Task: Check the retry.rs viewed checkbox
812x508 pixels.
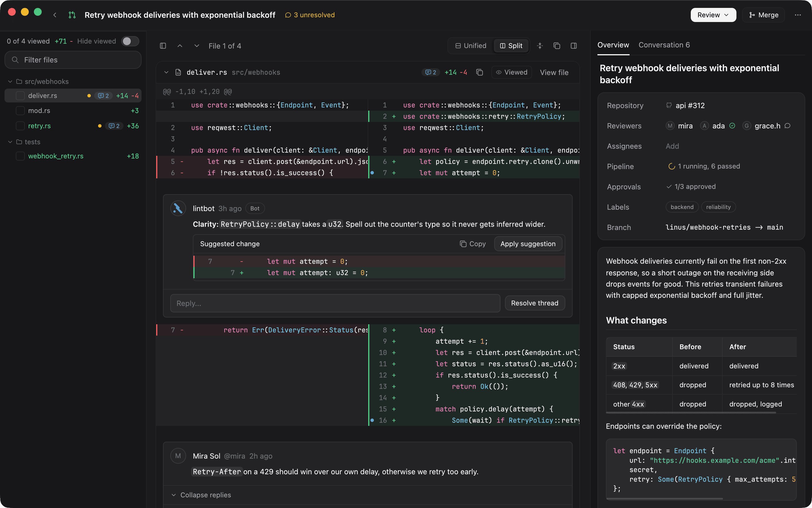Action: pyautogui.click(x=20, y=126)
